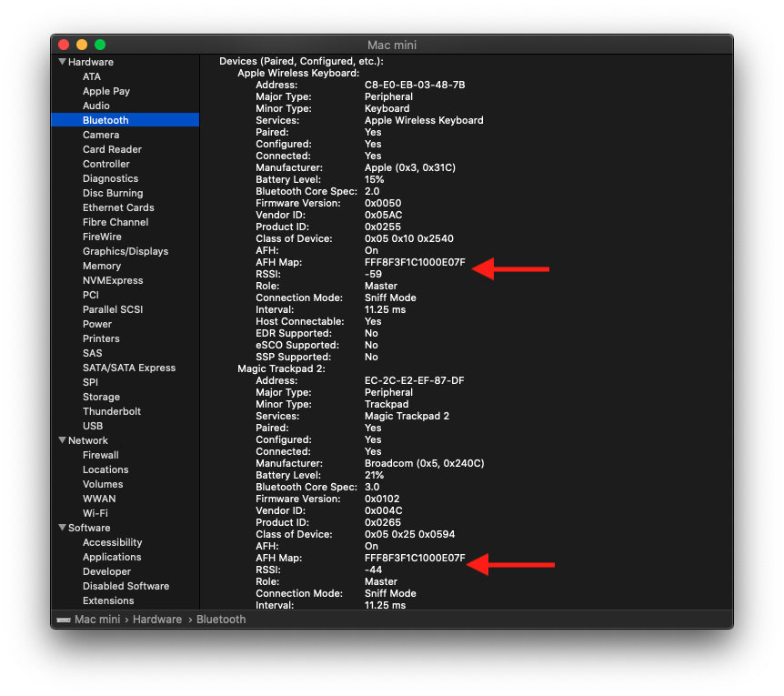Select Locations under Network
Viewport: 784px width, 696px height.
106,469
